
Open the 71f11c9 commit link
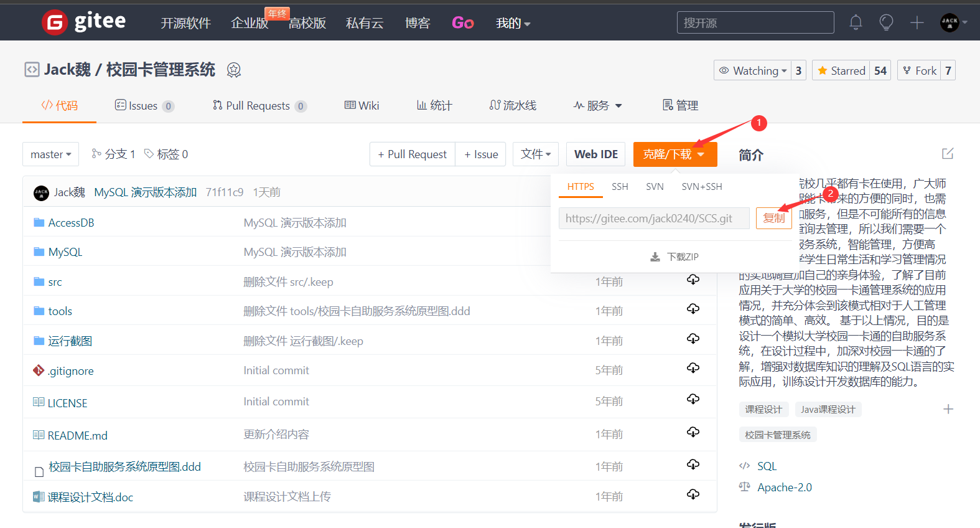click(225, 192)
